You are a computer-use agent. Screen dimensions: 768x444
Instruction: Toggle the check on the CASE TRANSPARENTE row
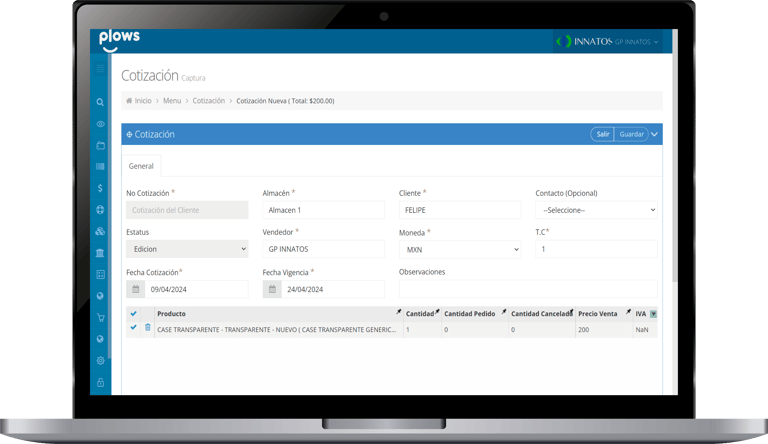point(133,327)
